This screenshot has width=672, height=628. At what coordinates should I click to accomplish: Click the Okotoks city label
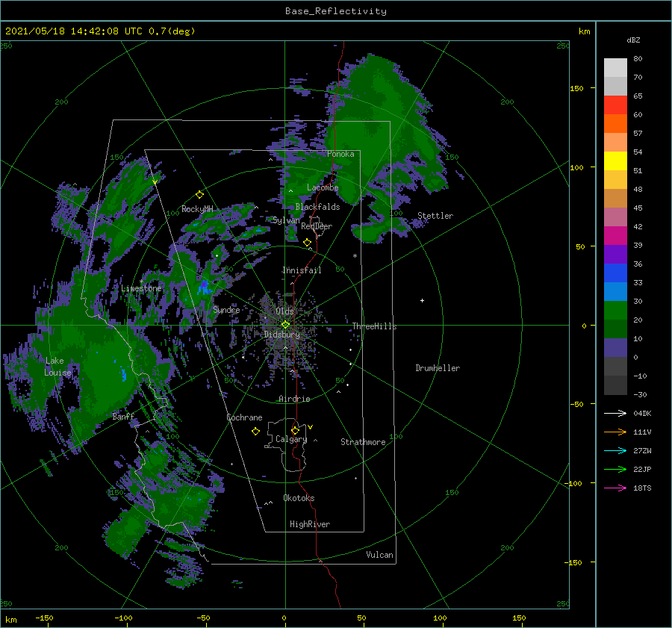pyautogui.click(x=299, y=498)
